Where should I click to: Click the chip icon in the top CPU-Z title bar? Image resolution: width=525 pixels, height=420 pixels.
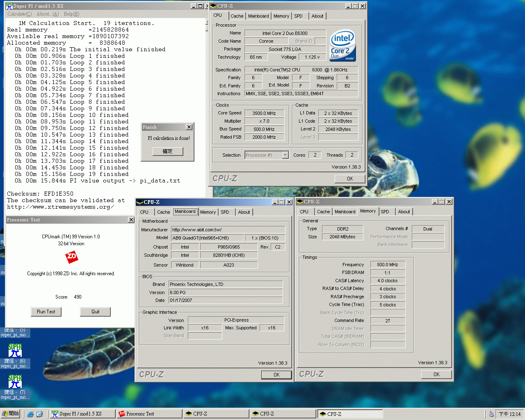[214, 6]
